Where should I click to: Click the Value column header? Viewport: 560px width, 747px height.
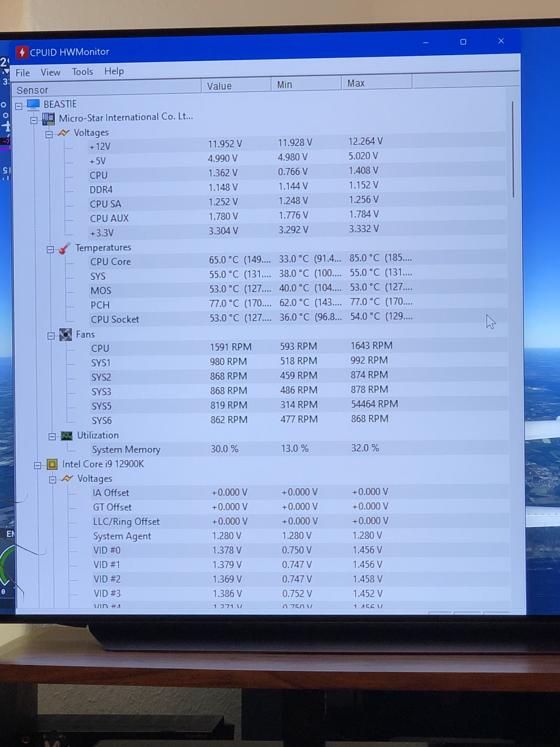219,86
